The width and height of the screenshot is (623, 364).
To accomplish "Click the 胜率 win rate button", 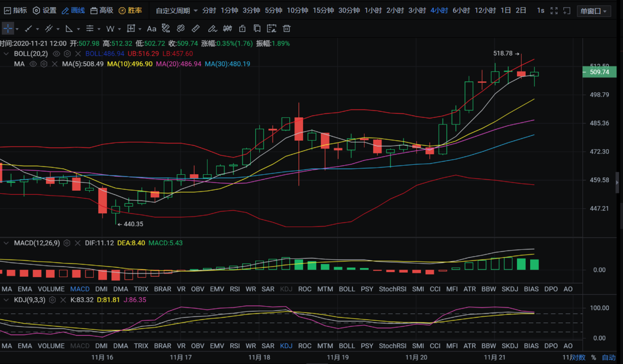I will 131,11.
